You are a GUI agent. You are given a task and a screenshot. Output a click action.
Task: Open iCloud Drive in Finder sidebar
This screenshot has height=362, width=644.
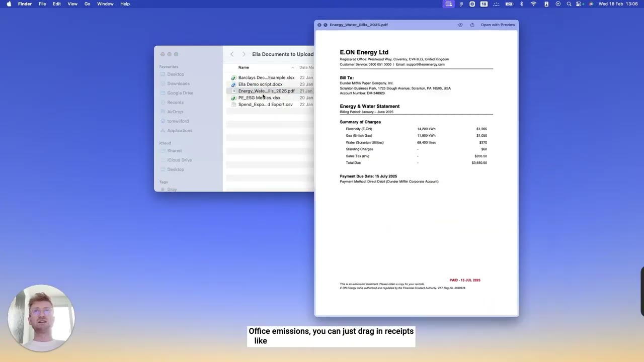[179, 160]
